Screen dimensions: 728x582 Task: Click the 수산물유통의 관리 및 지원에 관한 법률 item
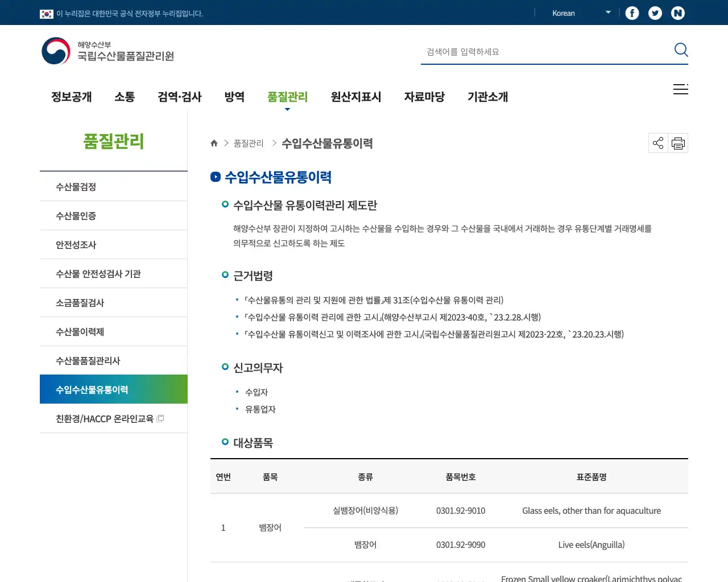pyautogui.click(x=374, y=300)
